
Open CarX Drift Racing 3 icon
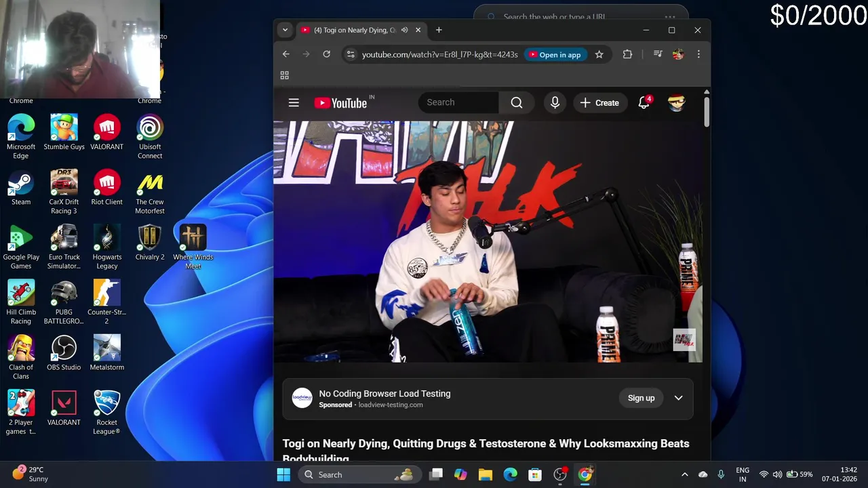point(64,192)
